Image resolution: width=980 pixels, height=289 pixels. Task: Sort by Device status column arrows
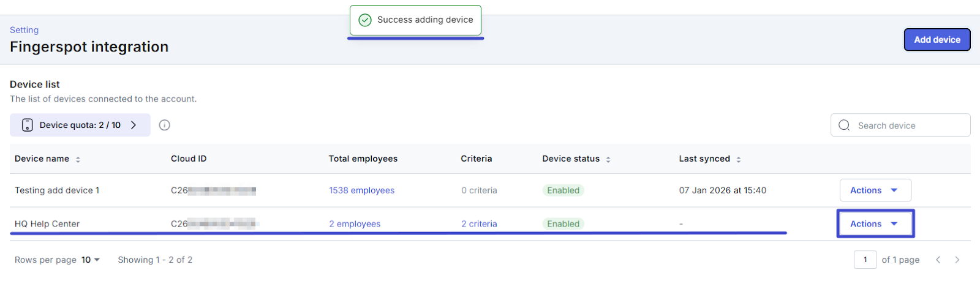(x=608, y=159)
